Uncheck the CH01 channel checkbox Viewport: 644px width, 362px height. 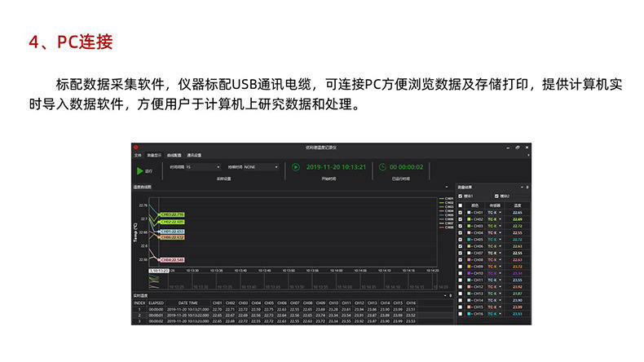(x=461, y=213)
